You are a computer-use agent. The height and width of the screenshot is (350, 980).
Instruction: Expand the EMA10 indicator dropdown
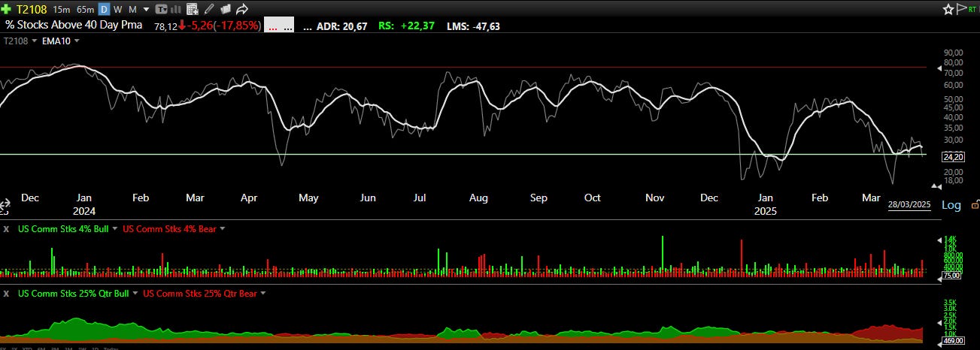(77, 41)
